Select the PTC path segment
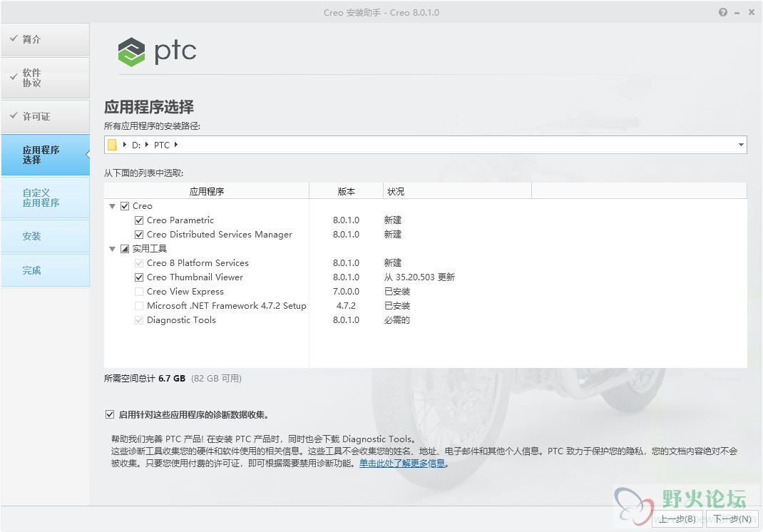 point(162,145)
